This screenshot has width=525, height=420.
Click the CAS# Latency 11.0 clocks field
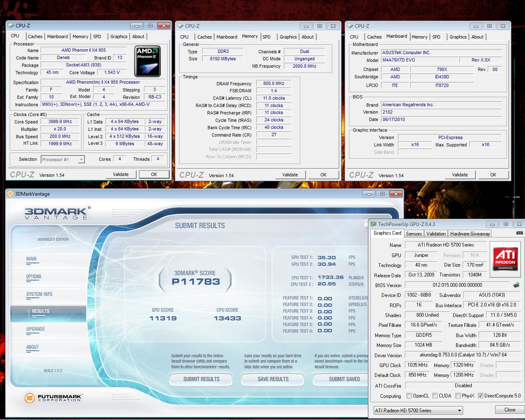(x=274, y=98)
